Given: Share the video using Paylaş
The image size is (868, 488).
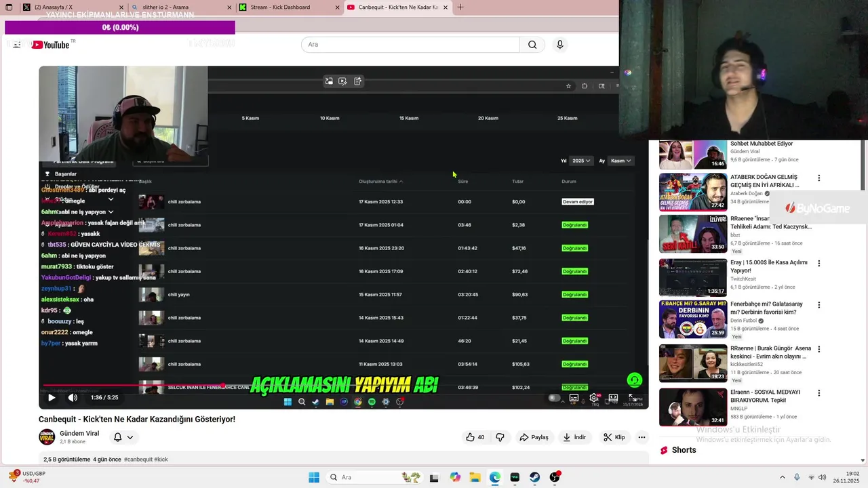Looking at the screenshot, I should [534, 437].
